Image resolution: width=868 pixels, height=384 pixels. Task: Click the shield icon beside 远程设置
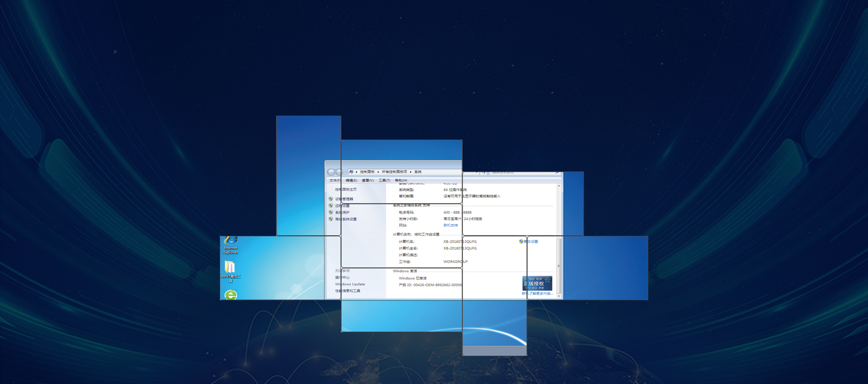click(x=331, y=206)
